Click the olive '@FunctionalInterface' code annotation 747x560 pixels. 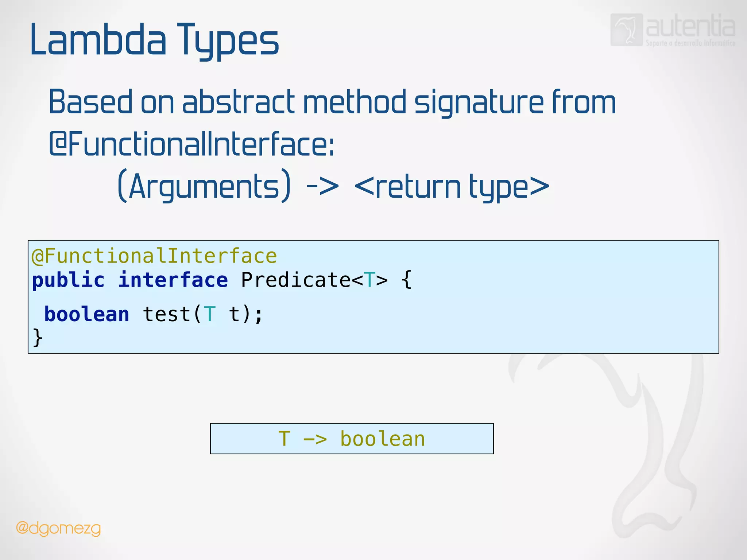154,256
